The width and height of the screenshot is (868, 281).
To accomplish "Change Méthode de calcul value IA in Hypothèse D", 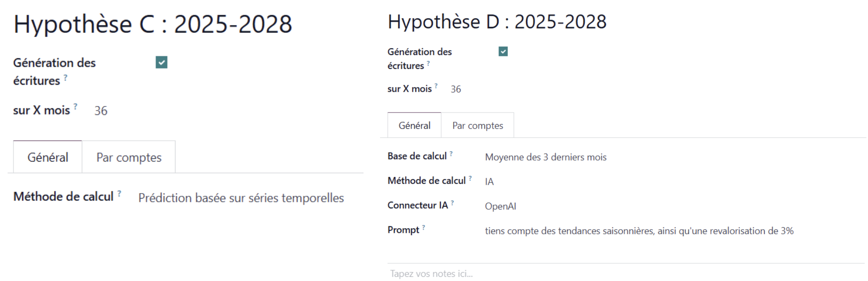I will pos(489,182).
